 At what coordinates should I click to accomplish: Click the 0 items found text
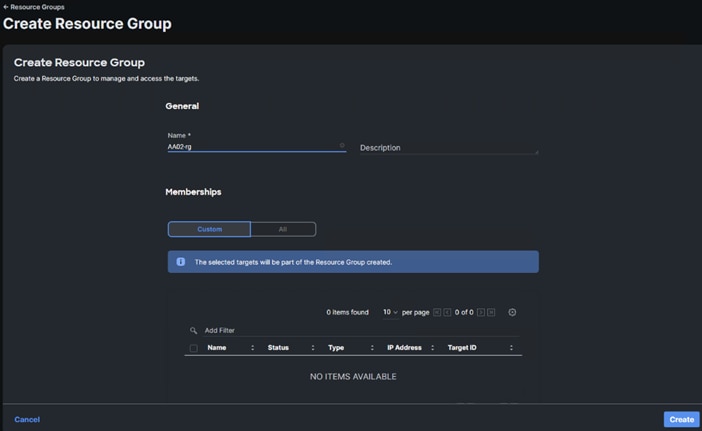(347, 312)
